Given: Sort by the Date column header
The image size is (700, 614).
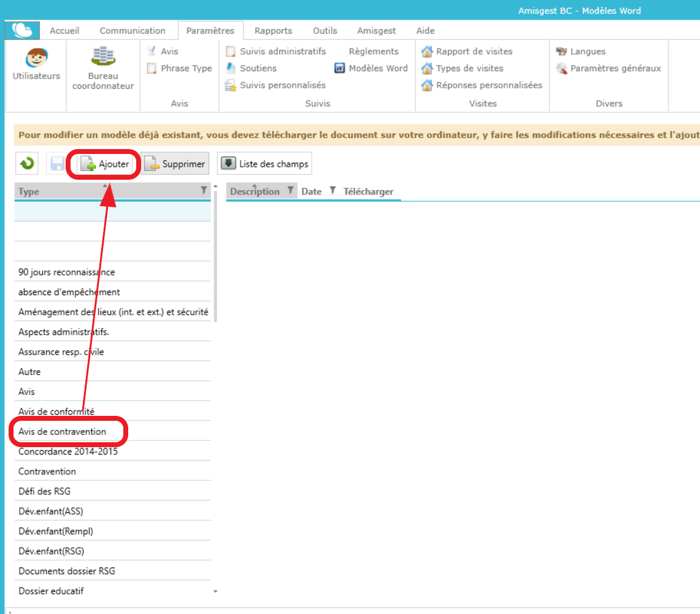Looking at the screenshot, I should [x=312, y=191].
